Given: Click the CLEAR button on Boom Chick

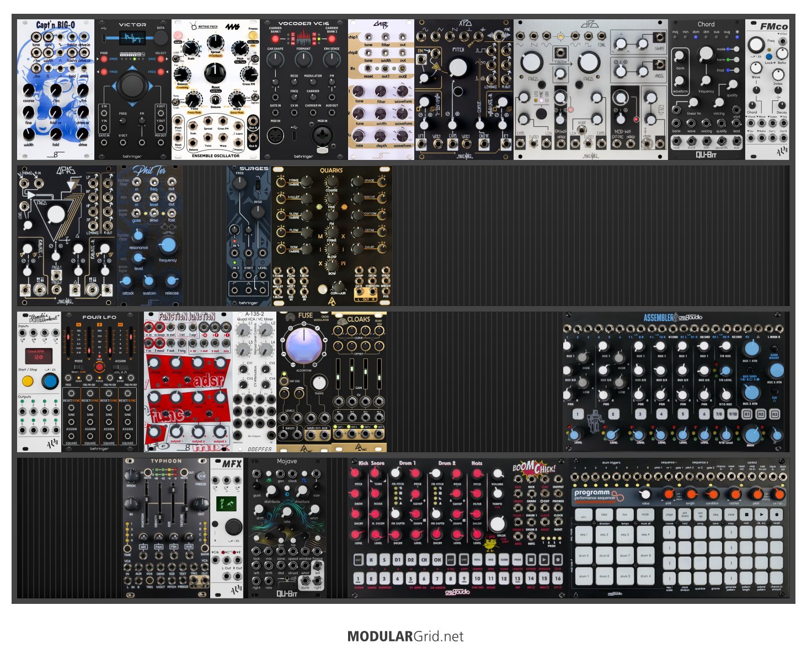Looking at the screenshot, I should (504, 559).
